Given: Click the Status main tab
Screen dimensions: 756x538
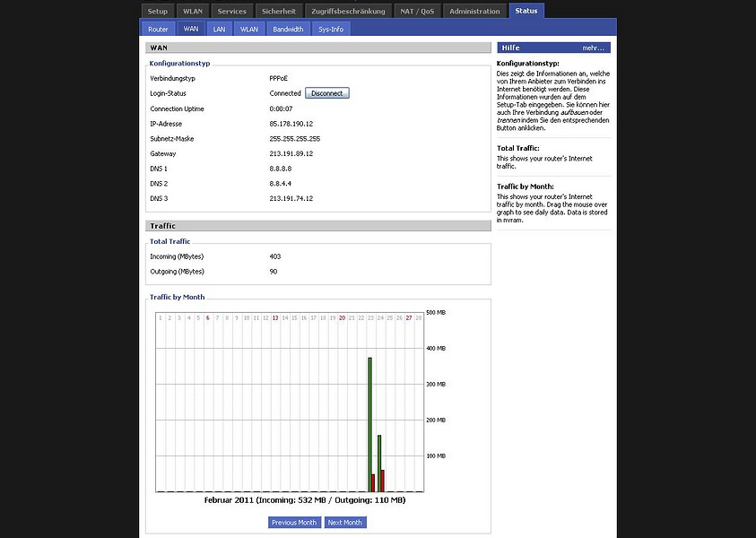Looking at the screenshot, I should click(x=526, y=12).
